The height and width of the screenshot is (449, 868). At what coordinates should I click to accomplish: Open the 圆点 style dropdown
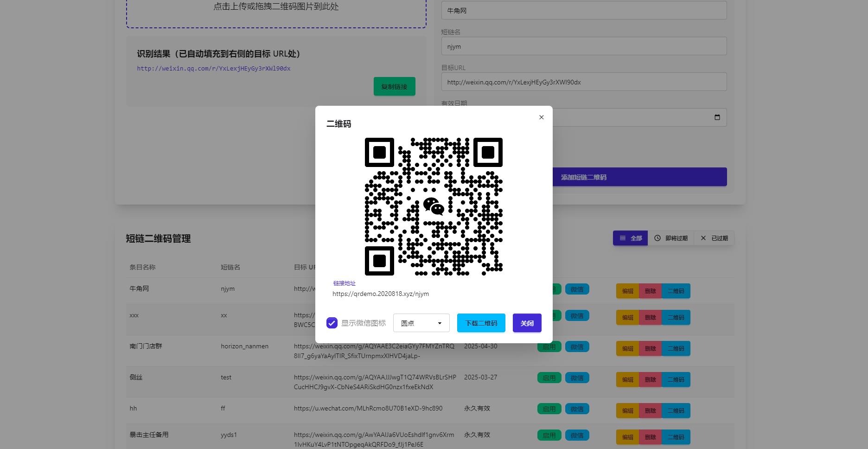421,323
